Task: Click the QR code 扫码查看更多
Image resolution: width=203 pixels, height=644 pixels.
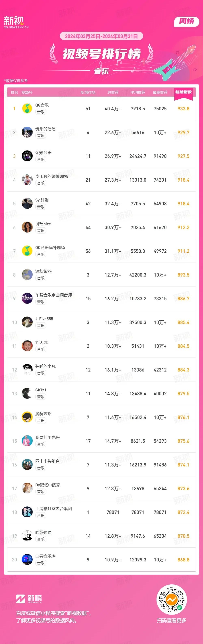Action: coord(172,599)
